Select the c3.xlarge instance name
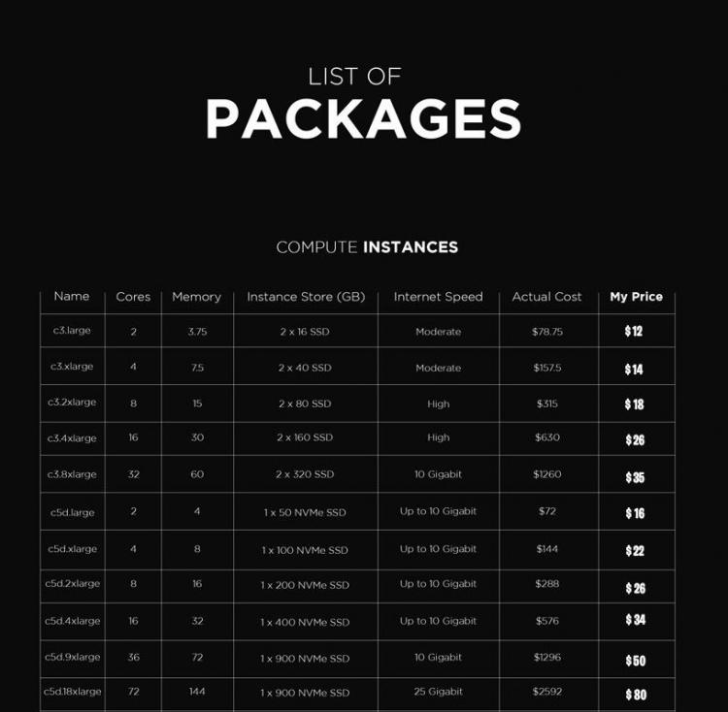The image size is (728, 712). 72,368
